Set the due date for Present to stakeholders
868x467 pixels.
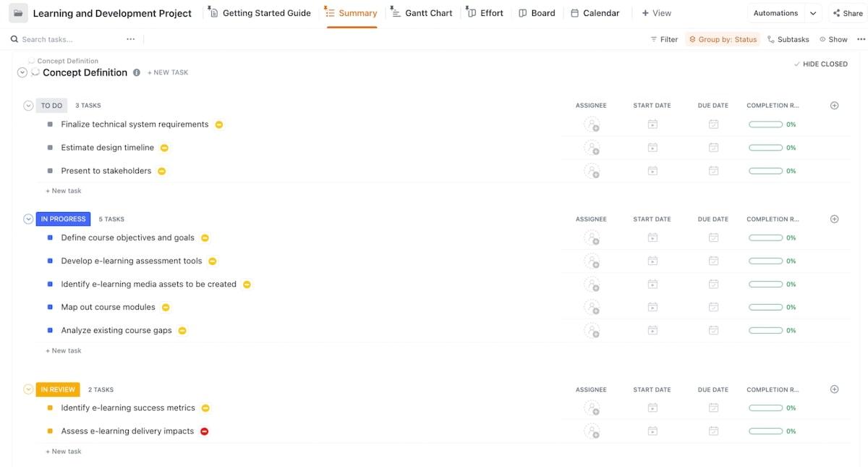point(713,171)
